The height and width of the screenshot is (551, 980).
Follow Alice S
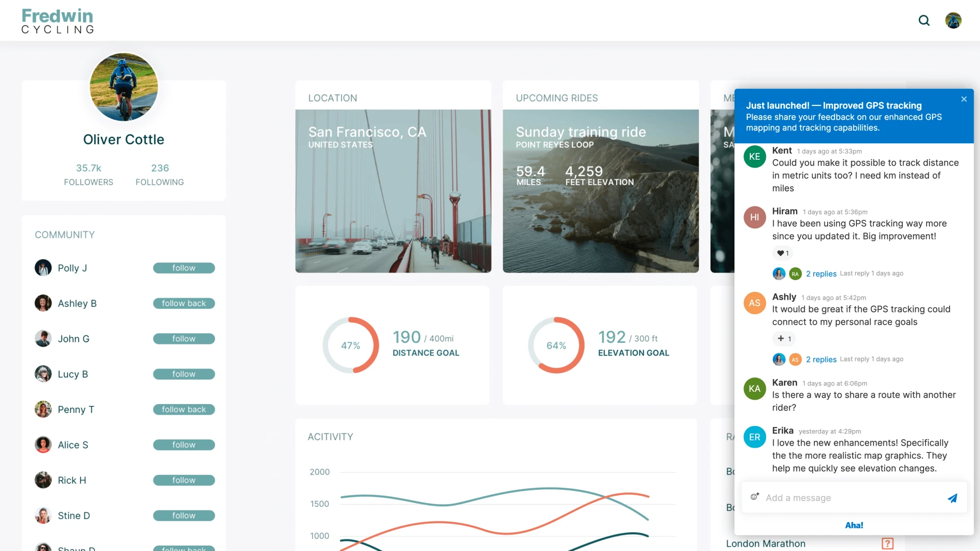coord(184,445)
